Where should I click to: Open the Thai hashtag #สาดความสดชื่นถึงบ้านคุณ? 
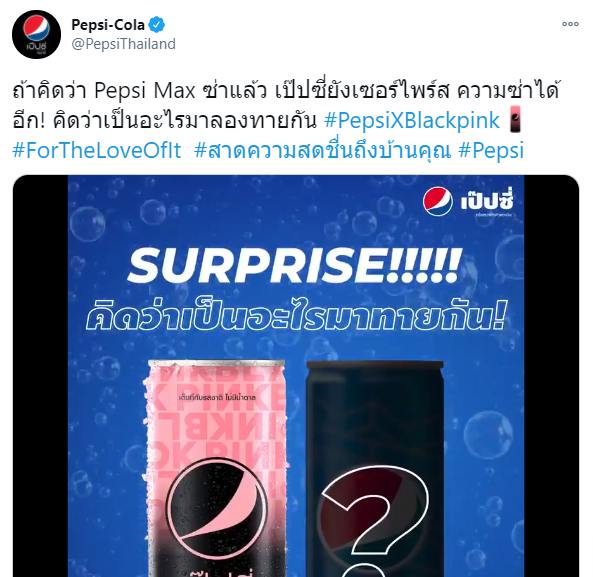[x=323, y=150]
